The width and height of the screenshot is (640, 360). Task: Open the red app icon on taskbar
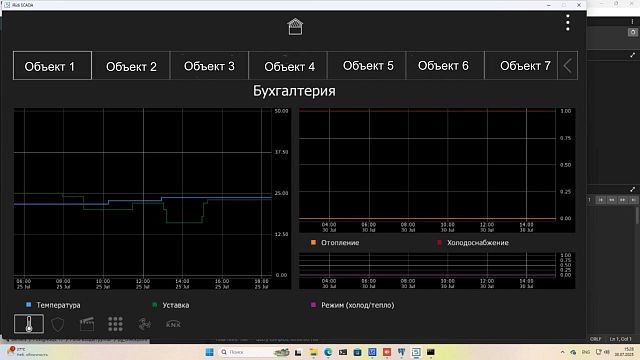387,352
